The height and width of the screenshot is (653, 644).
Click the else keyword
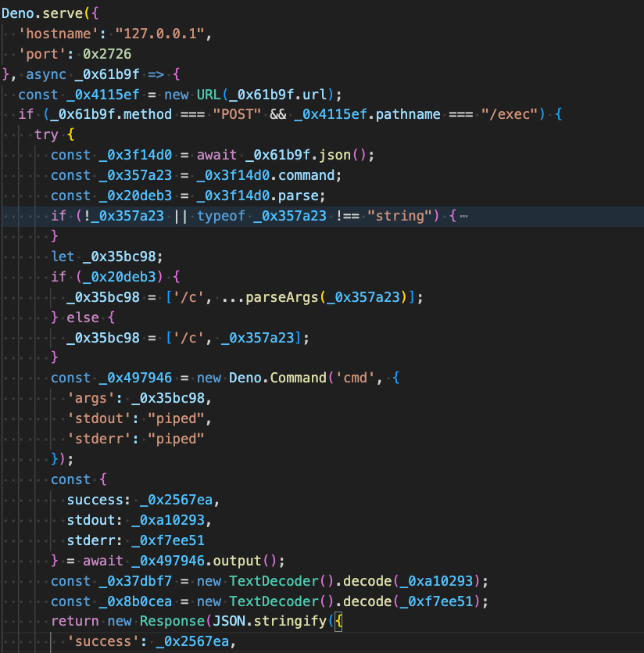click(x=84, y=318)
